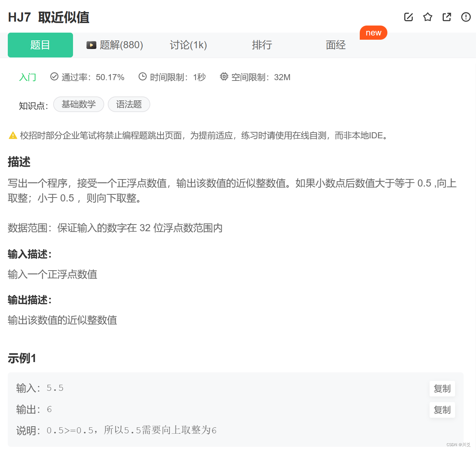Viewport: 476px width, 450px height.
Task: Click the 知识点: label
Action: (x=33, y=106)
